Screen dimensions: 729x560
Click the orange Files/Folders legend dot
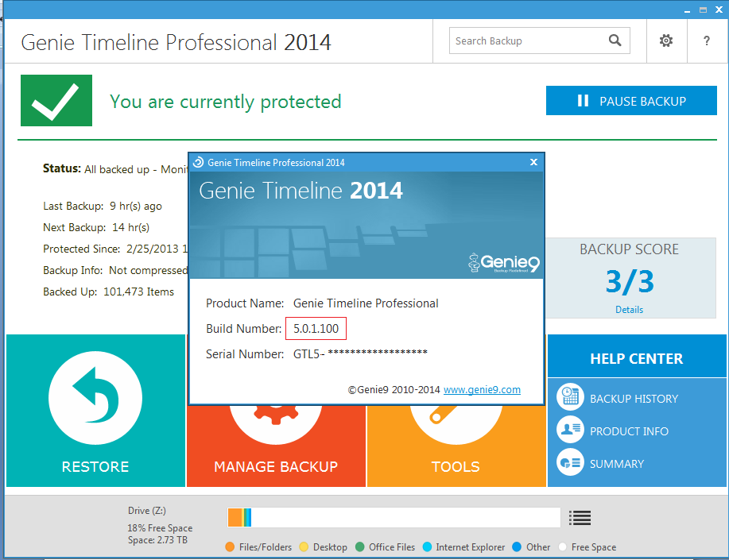click(x=230, y=546)
